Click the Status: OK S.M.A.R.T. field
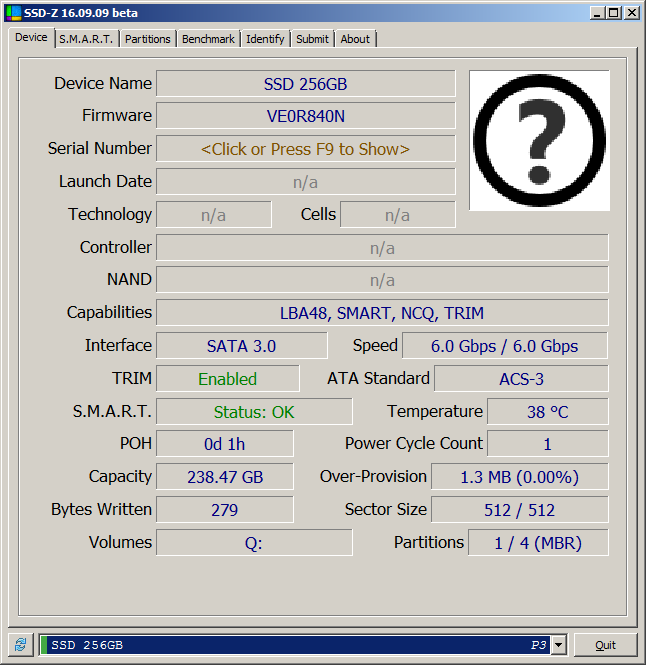This screenshot has height=665, width=646. 254,411
